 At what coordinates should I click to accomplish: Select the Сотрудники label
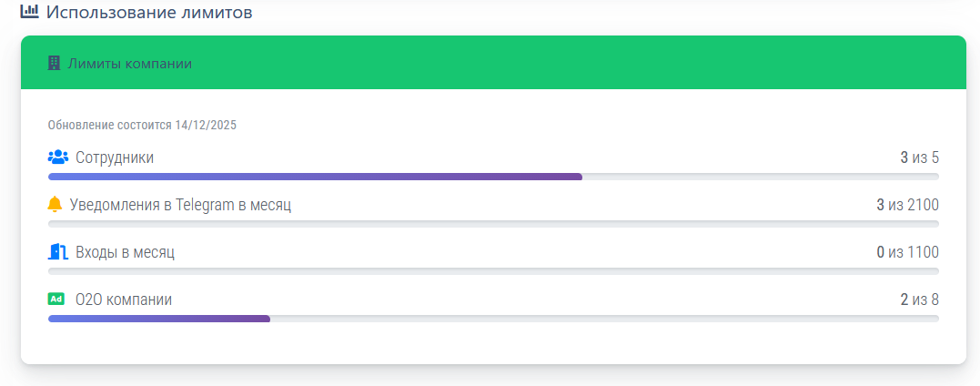[115, 157]
